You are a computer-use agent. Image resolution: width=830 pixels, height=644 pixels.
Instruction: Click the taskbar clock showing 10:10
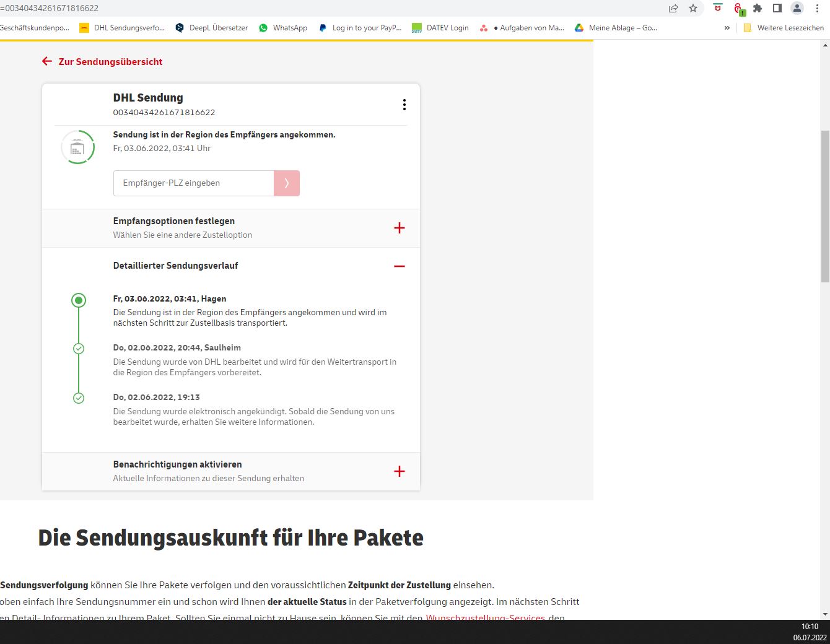[x=810, y=627]
